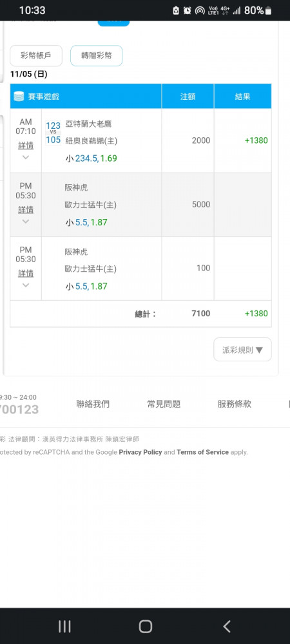Select 轉贈彩幣 tab button
This screenshot has width=290, height=644.
97,55
